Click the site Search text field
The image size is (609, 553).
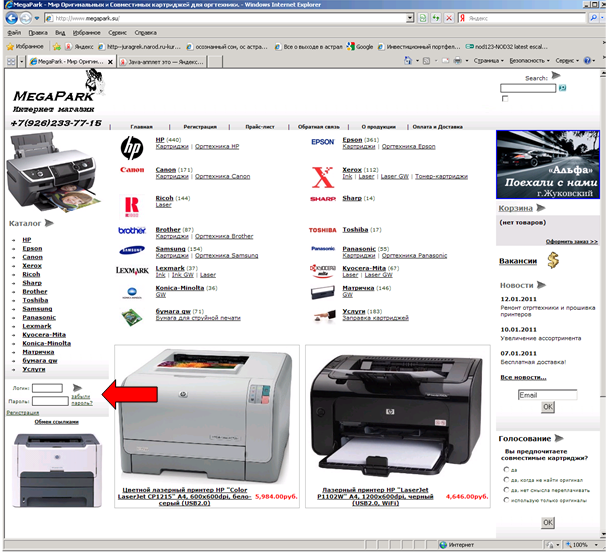click(x=528, y=88)
